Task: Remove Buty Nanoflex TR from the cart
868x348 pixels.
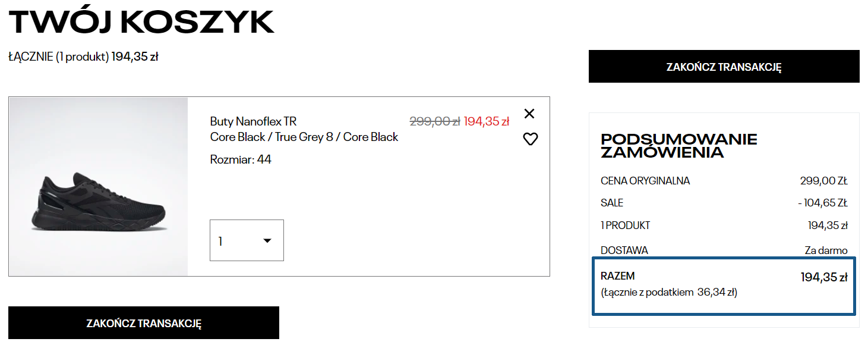Action: pyautogui.click(x=529, y=114)
